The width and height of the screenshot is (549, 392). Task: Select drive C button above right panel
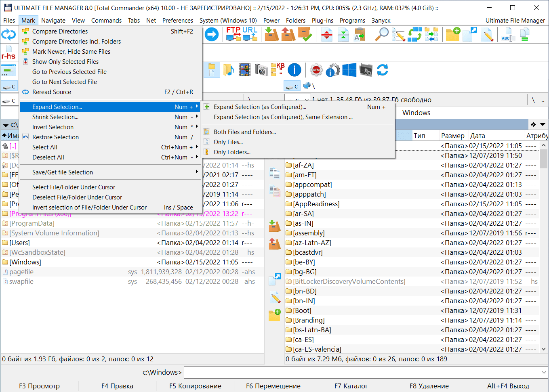(x=292, y=86)
